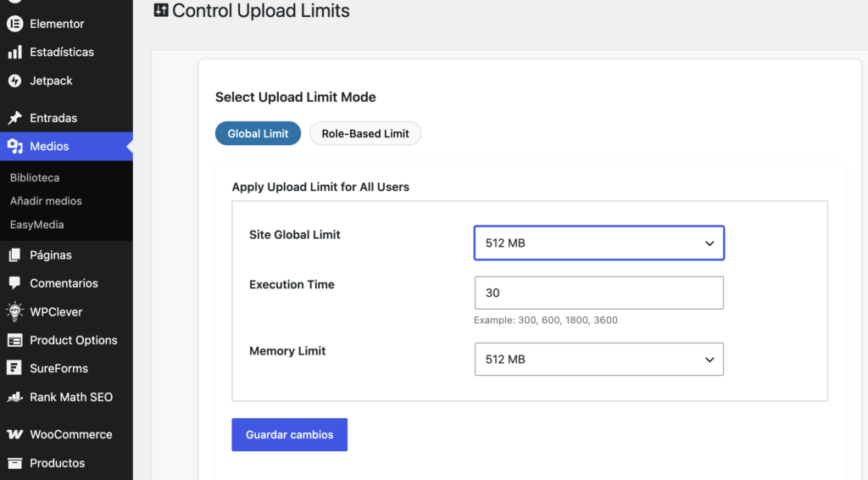
Task: Click the Comentarios speech bubble icon
Action: click(x=15, y=283)
